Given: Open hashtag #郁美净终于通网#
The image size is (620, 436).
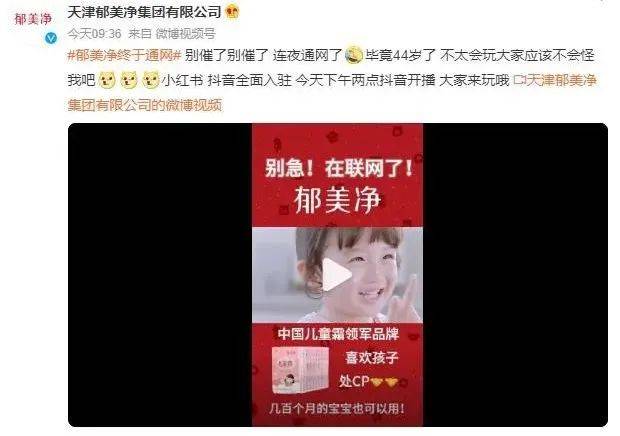Looking at the screenshot, I should coord(124,55).
